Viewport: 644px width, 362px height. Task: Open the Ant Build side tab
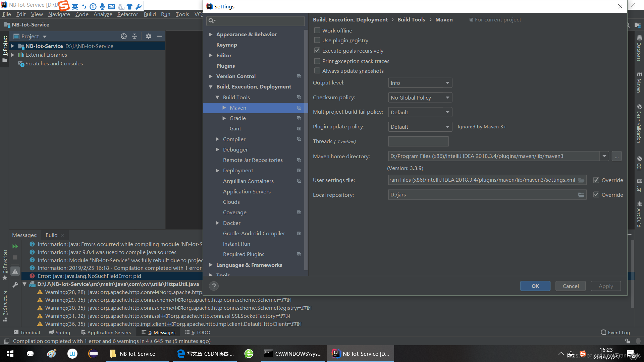[x=639, y=214]
